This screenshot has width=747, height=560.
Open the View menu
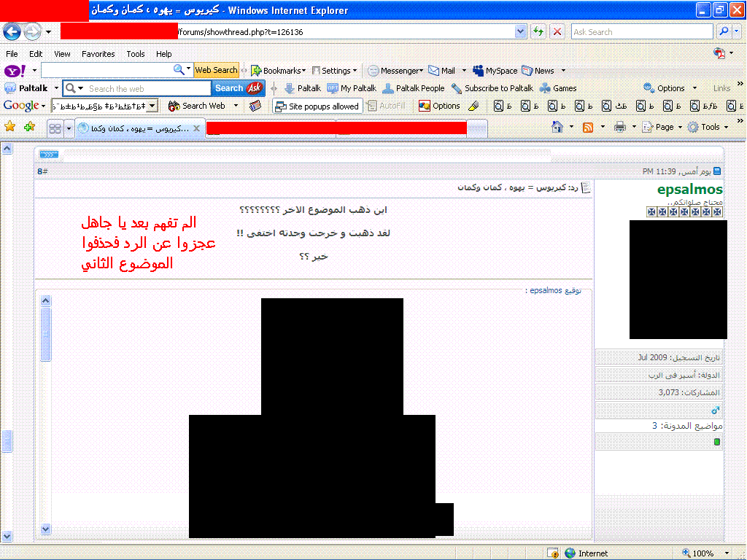coord(62,54)
